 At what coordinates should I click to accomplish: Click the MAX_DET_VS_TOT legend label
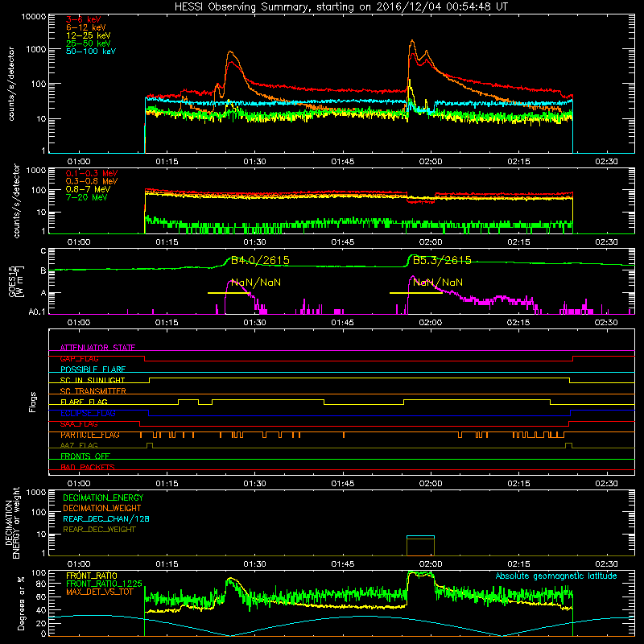pos(100,592)
